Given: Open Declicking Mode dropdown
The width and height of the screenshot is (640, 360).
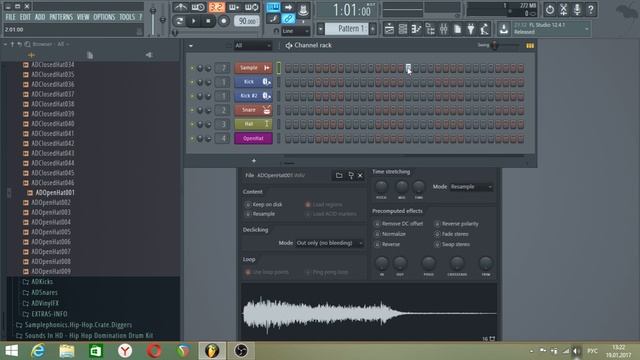Looking at the screenshot, I should click(329, 243).
